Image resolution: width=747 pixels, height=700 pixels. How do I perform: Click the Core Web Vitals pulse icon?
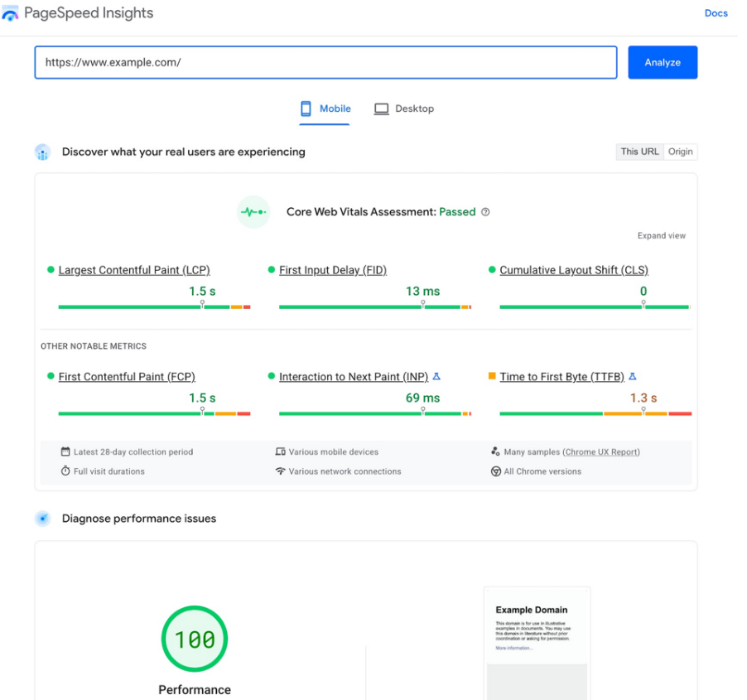tap(253, 212)
